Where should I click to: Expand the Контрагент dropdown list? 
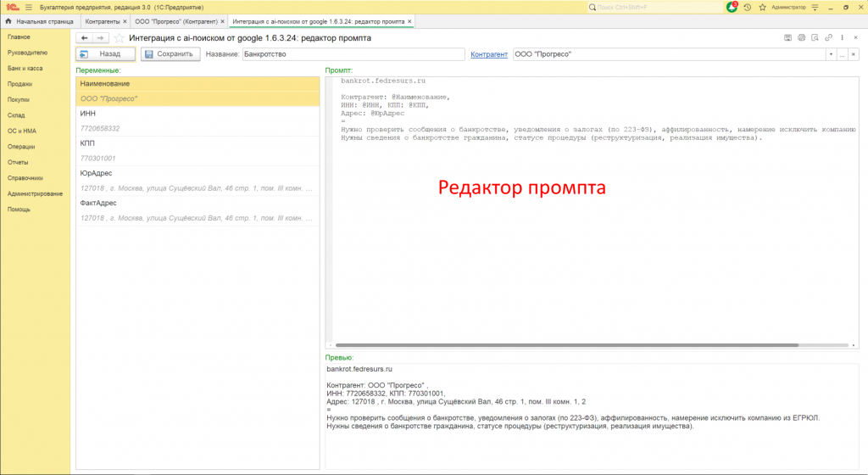click(x=831, y=54)
